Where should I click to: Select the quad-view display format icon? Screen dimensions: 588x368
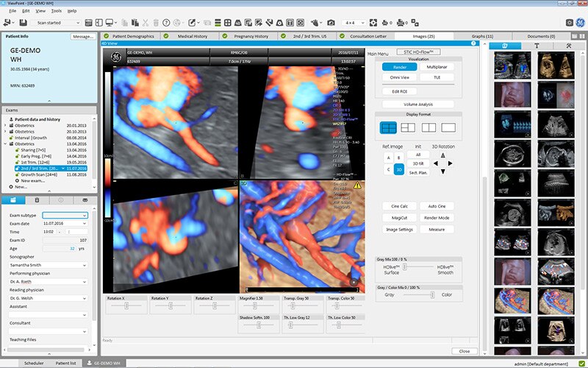[x=389, y=128]
